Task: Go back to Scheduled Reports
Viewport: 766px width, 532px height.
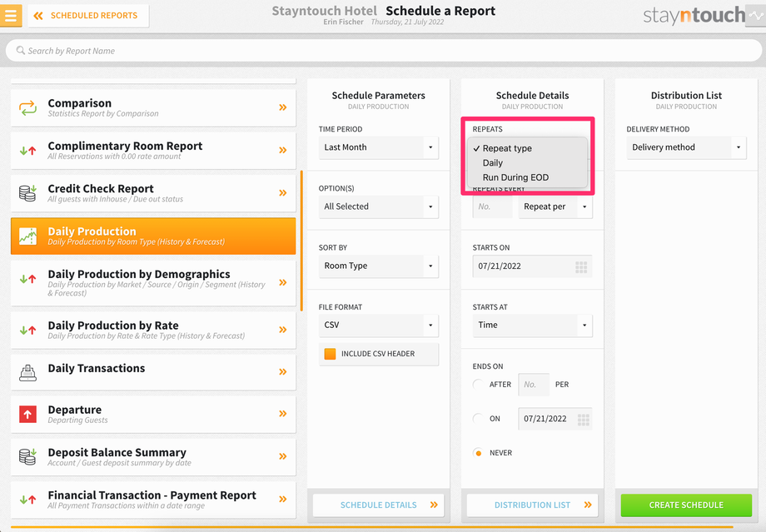Action: click(88, 16)
